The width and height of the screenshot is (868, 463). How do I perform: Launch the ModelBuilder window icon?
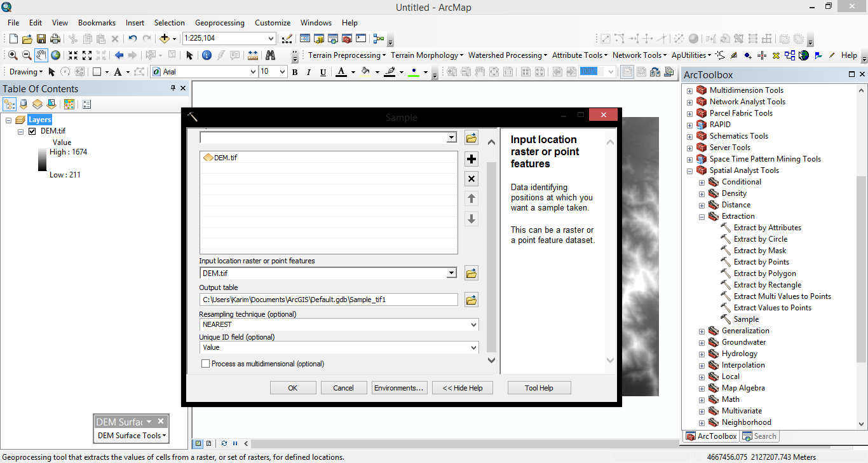pos(379,39)
